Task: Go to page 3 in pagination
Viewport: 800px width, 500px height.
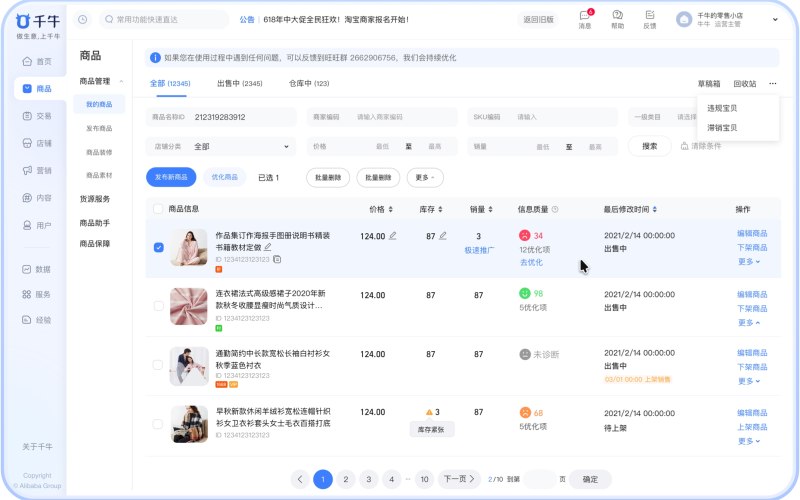Action: pos(368,480)
